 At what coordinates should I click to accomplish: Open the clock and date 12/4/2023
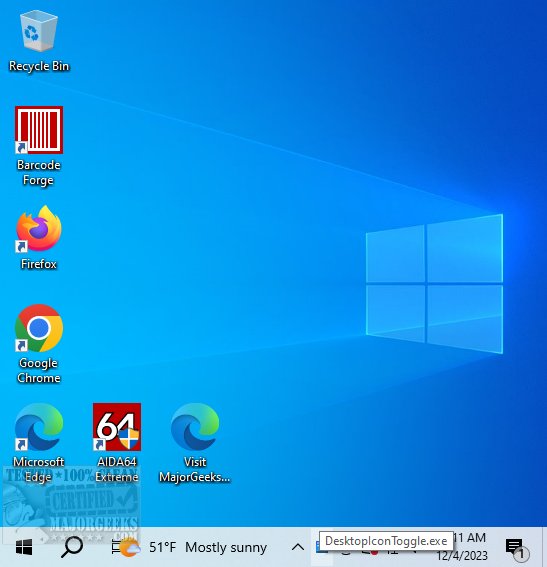pyautogui.click(x=462, y=547)
